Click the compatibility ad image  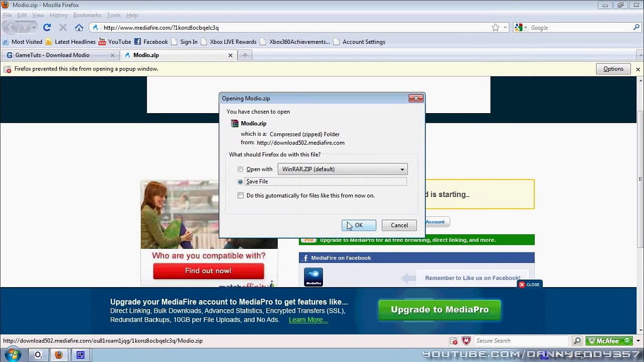pos(209,215)
